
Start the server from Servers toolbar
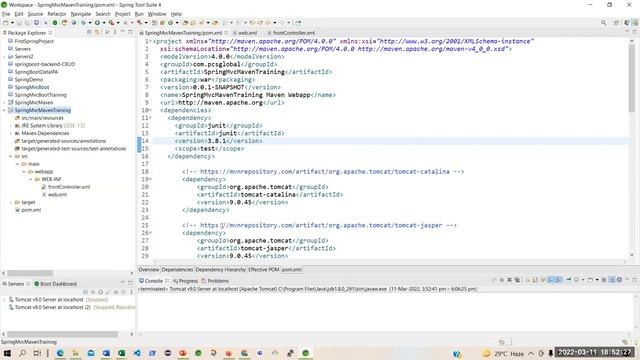tap(100, 292)
